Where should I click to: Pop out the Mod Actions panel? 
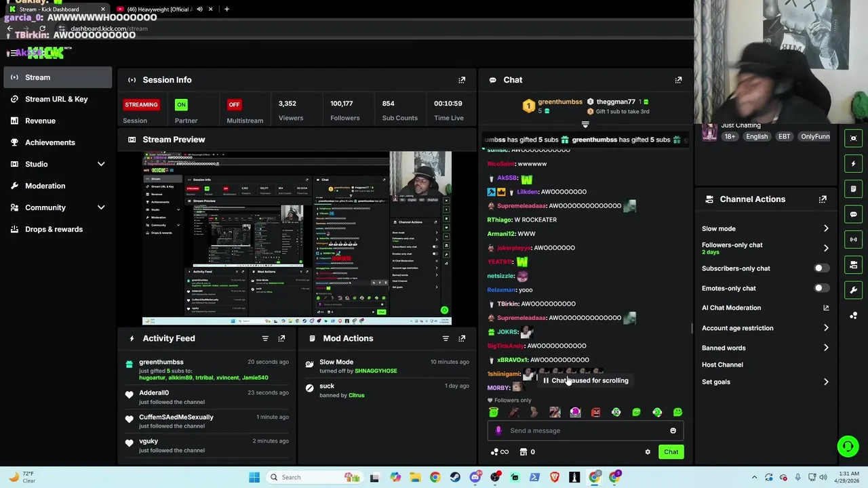[462, 338]
